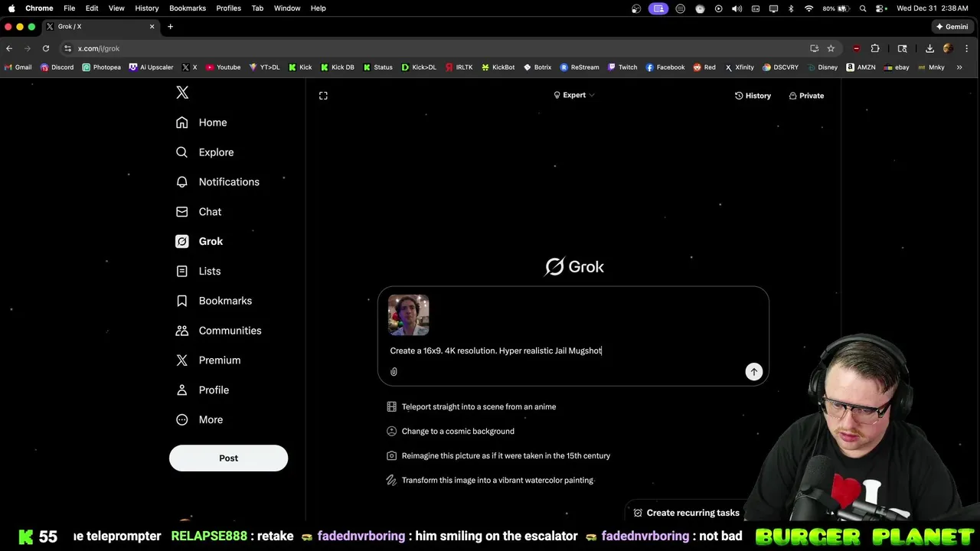Click the attach file paperclip icon
980x551 pixels.
tap(394, 372)
